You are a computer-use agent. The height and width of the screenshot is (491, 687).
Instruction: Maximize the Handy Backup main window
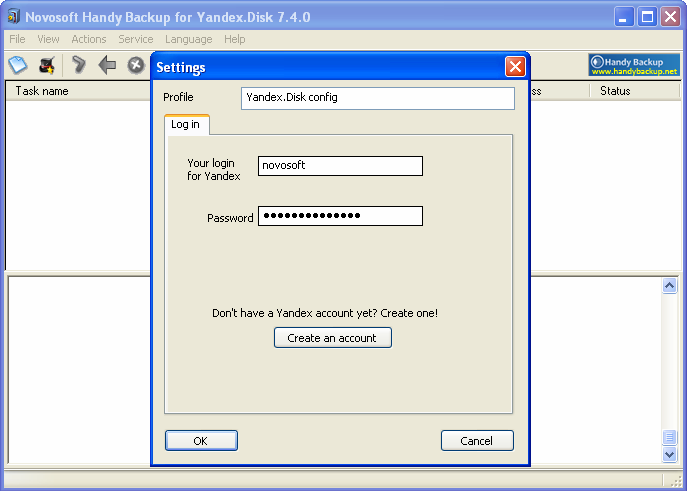(x=647, y=17)
